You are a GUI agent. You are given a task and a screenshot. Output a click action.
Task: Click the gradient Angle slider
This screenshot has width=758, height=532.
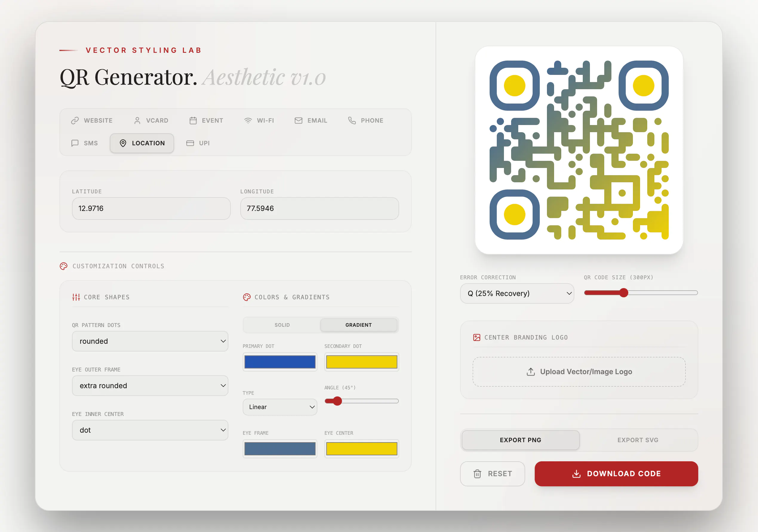(x=362, y=401)
